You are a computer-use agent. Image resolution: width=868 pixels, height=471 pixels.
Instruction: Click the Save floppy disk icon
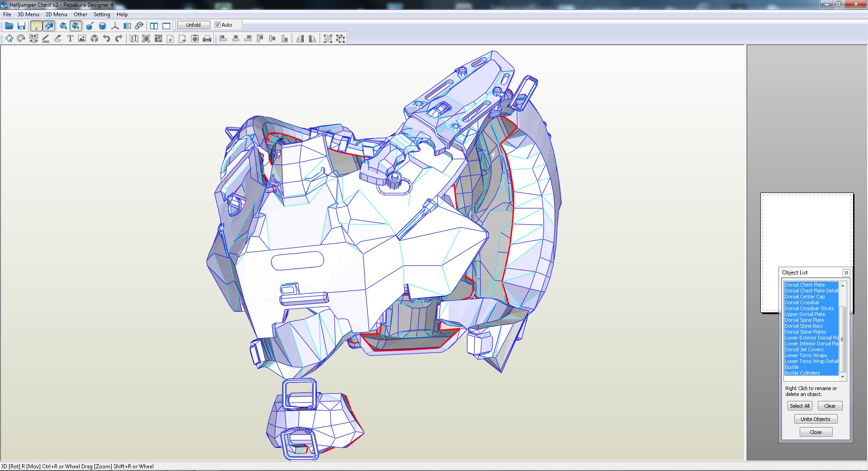(21, 26)
